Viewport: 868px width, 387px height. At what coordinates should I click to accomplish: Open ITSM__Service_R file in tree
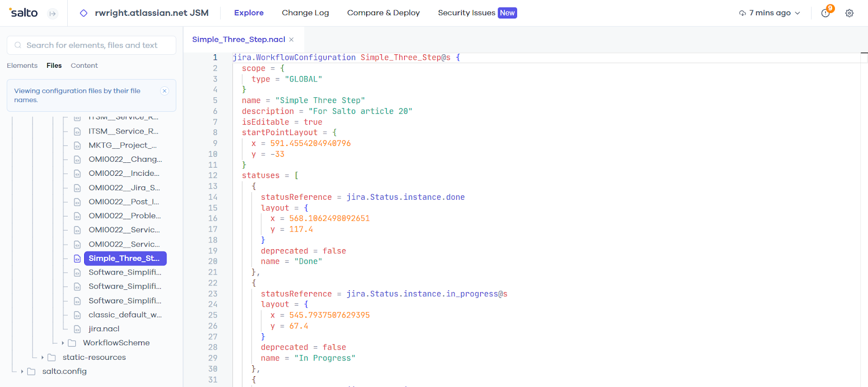[x=124, y=131]
